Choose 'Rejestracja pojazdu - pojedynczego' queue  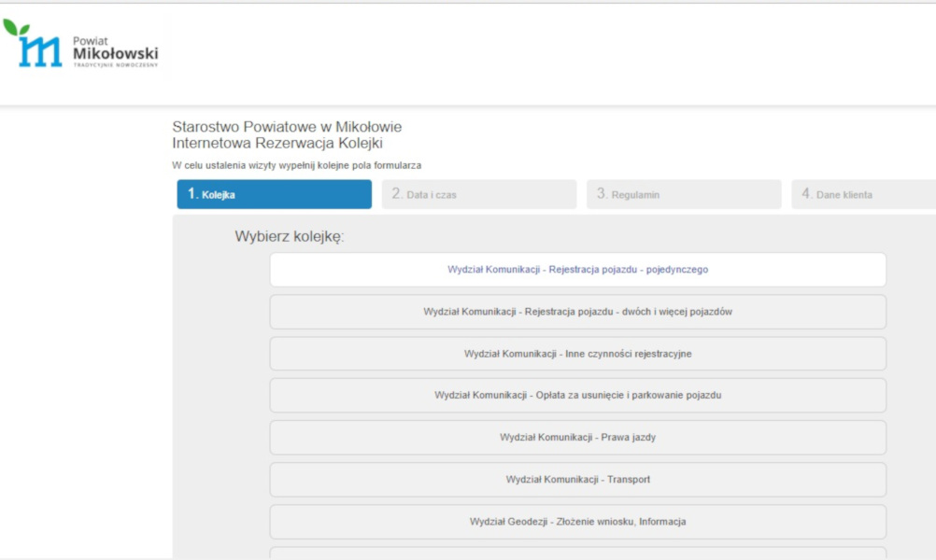(x=577, y=270)
